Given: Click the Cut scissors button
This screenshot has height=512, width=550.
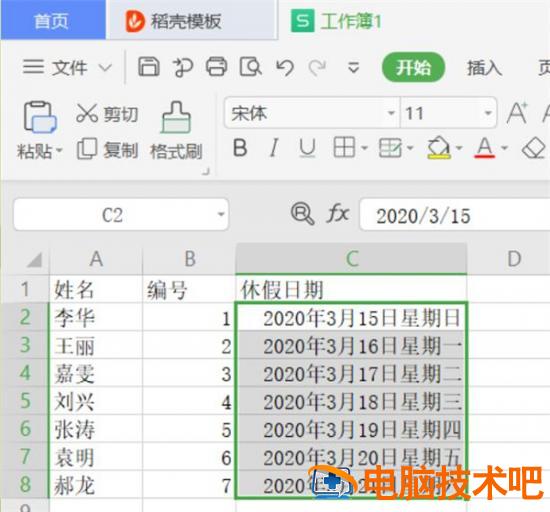Looking at the screenshot, I should pyautogui.click(x=107, y=114).
